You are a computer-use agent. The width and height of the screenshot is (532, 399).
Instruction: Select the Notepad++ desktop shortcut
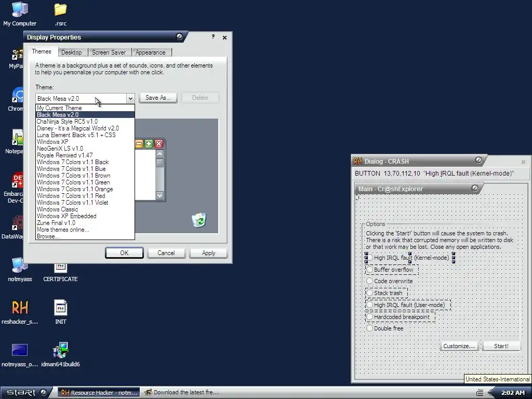click(15, 141)
